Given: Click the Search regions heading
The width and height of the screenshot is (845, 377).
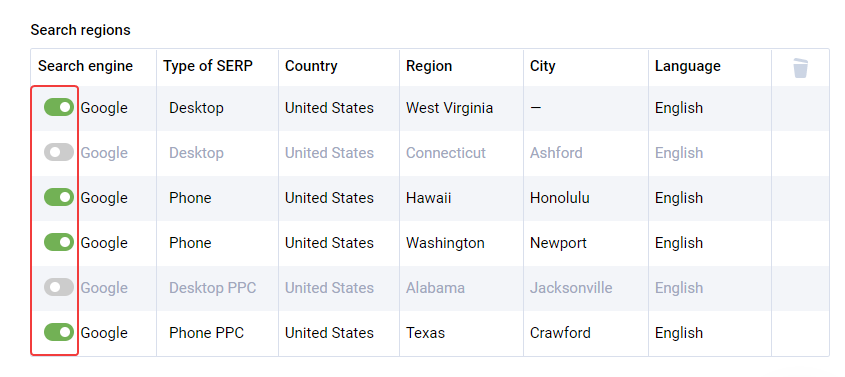Looking at the screenshot, I should click(80, 30).
